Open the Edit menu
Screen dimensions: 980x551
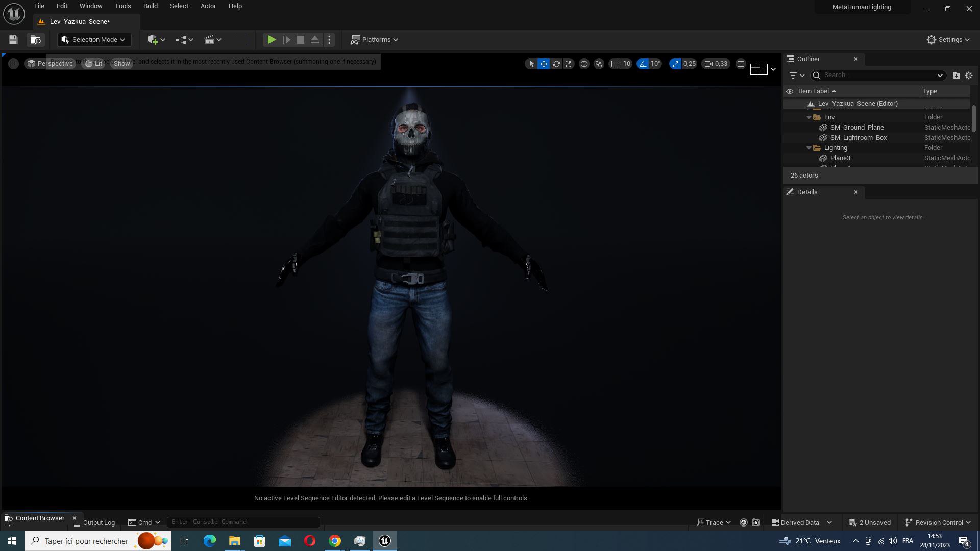coord(62,6)
